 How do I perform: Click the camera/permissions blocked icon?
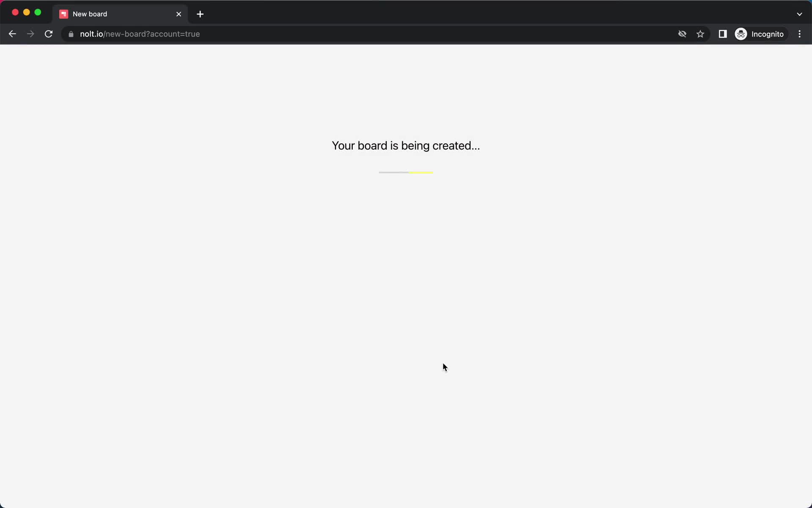coord(682,34)
